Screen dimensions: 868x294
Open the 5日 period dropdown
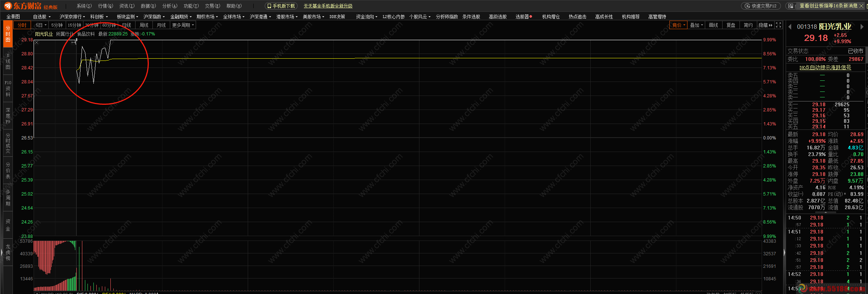41,25
